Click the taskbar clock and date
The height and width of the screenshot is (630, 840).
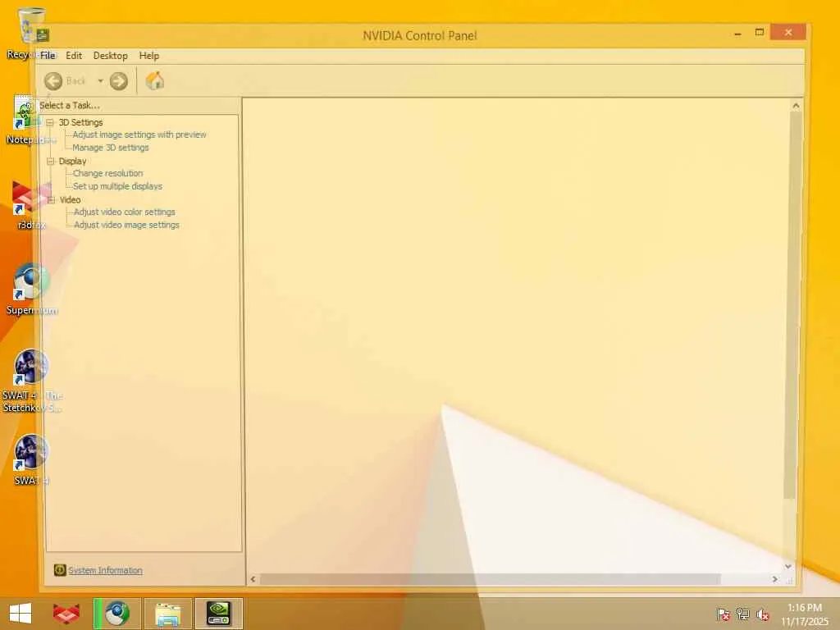[805, 614]
